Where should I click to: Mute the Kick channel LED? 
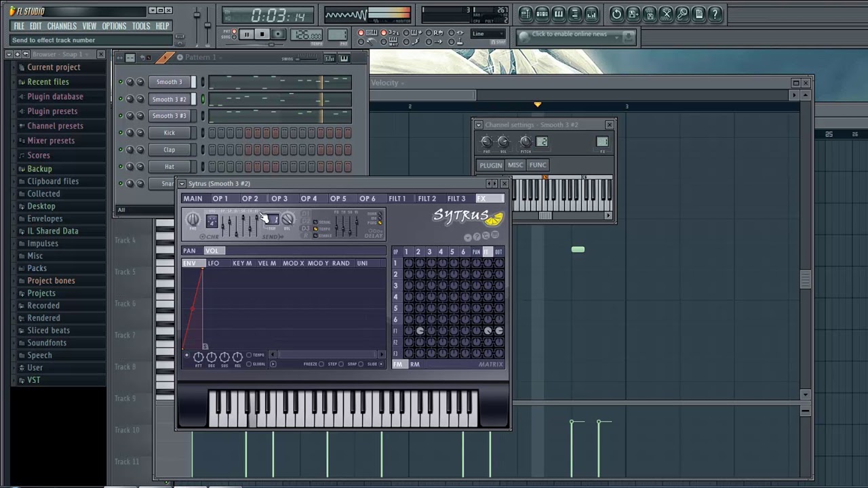pos(121,133)
